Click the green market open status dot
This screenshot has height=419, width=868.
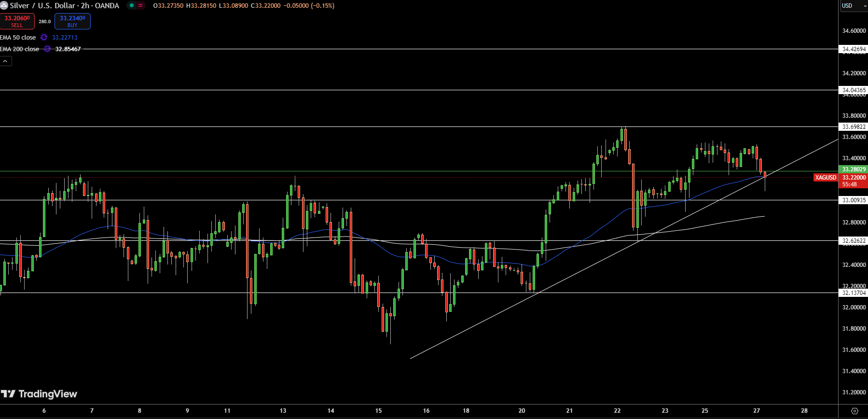[x=132, y=6]
